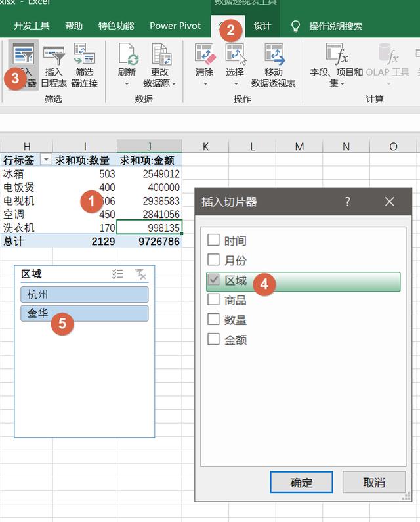
Task: Click the dialog resize grip corner
Action: [406, 496]
